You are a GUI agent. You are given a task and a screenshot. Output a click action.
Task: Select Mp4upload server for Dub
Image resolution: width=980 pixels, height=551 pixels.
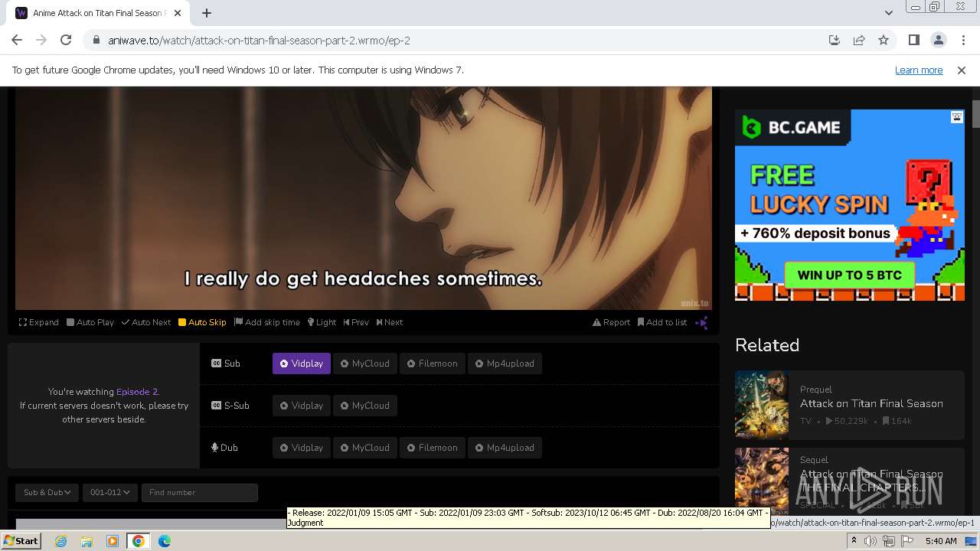click(505, 448)
